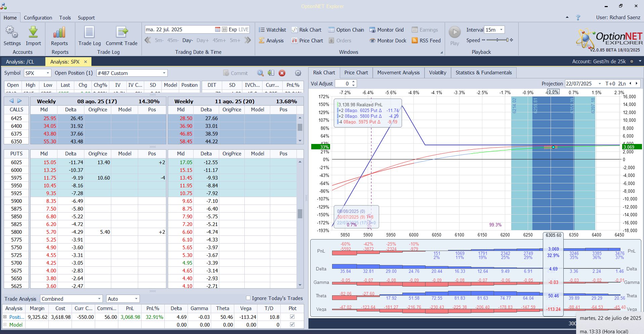
Task: Open analysis settings gear icon
Action: click(298, 73)
